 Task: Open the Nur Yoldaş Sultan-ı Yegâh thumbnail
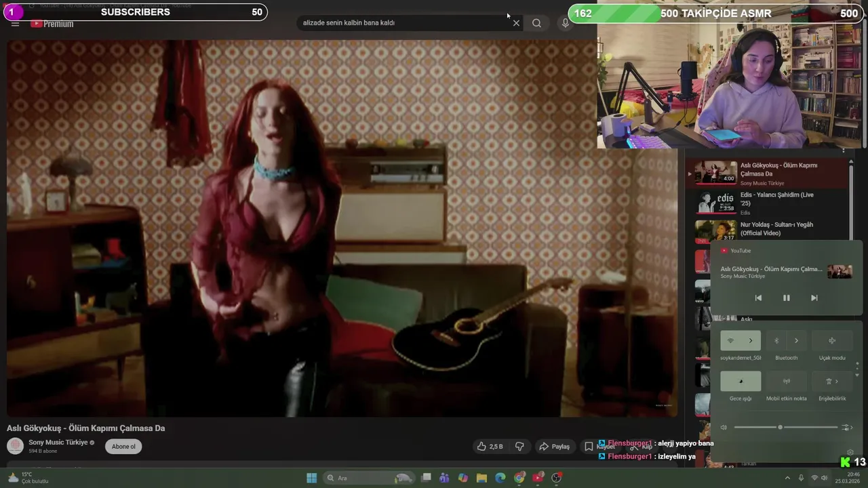715,231
